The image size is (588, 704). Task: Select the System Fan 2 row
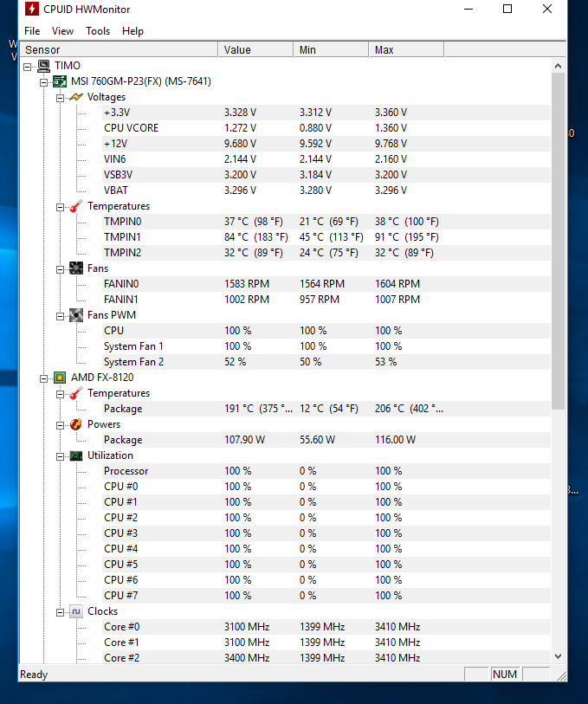pyautogui.click(x=326, y=362)
